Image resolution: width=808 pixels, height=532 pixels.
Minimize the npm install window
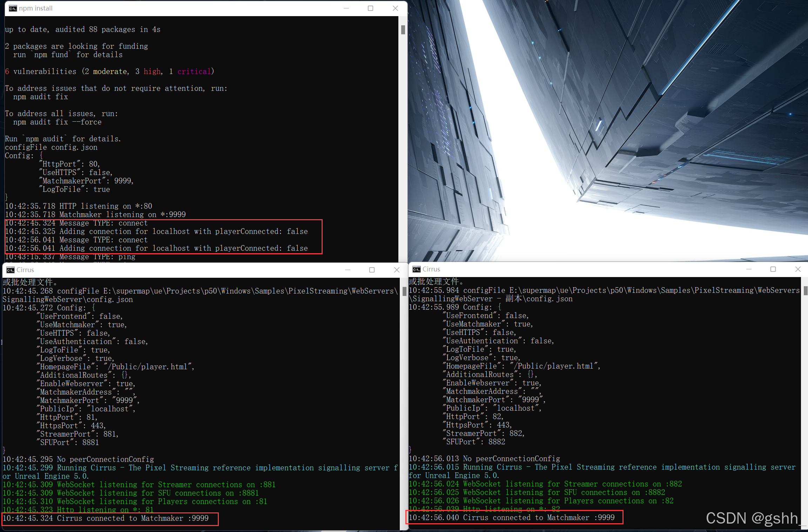click(x=346, y=8)
